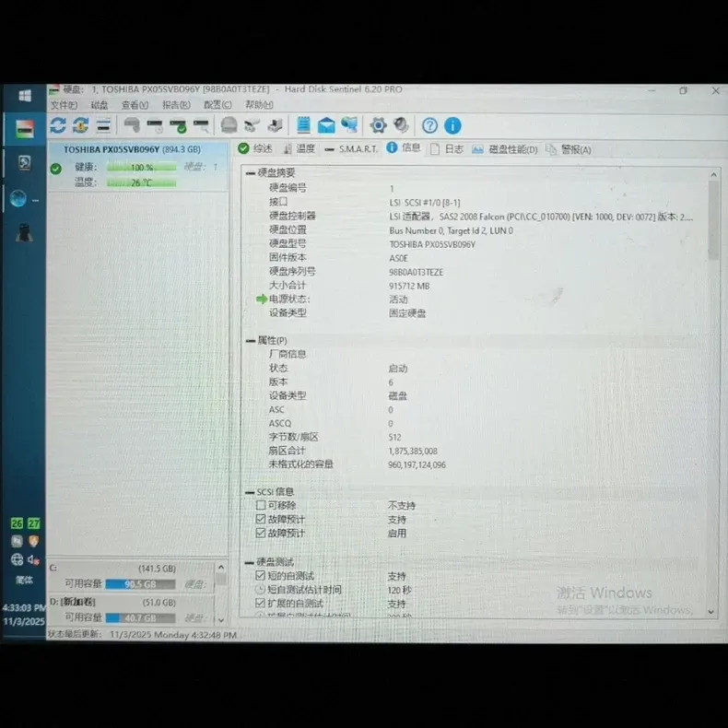
Task: Click the toolbar icon left of the blue notepad
Action: pyautogui.click(x=275, y=125)
